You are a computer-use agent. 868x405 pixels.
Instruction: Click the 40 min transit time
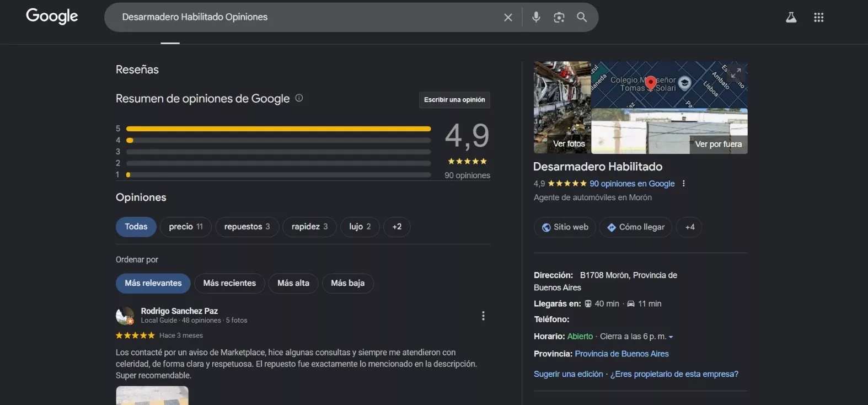point(607,304)
